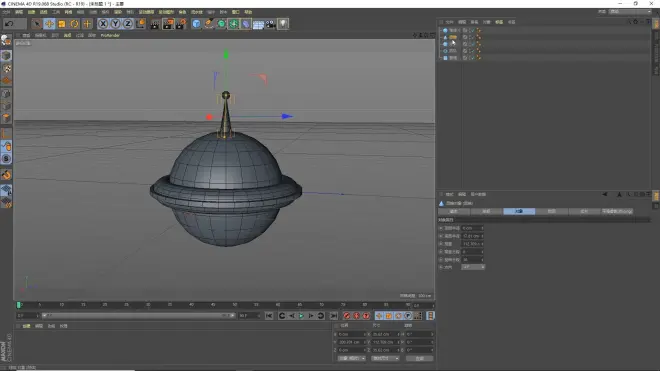Viewport: 660px width, 371px height.
Task: Toggle Enable Snap magnet icon
Action: tap(6, 175)
